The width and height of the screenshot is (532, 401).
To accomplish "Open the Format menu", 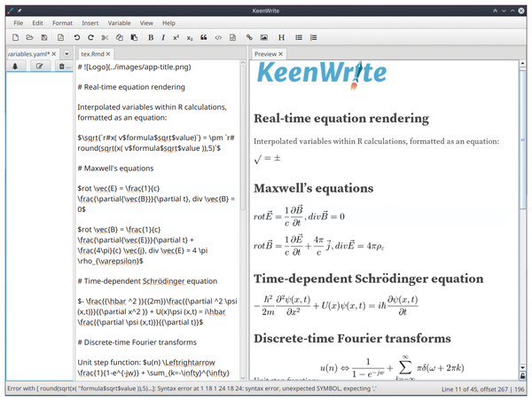I will 62,23.
